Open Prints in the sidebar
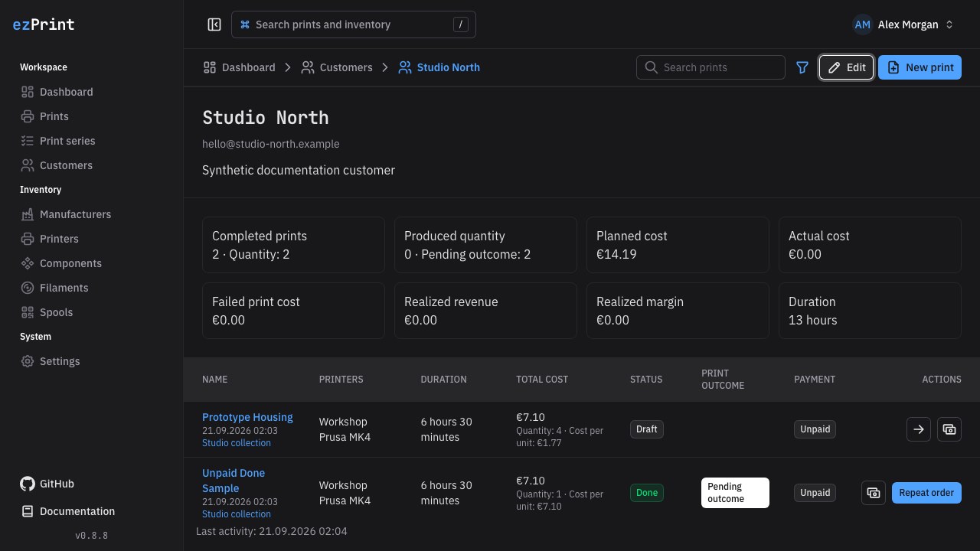The width and height of the screenshot is (980, 551). pos(45,116)
